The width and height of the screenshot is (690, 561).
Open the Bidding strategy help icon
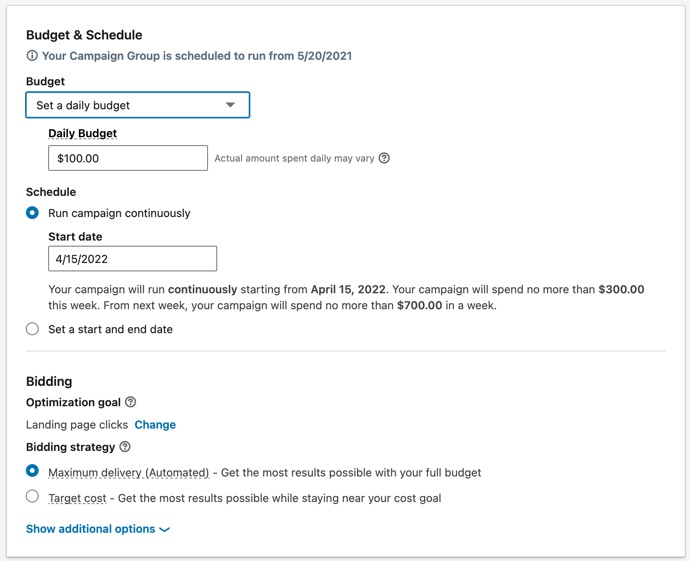pos(125,447)
